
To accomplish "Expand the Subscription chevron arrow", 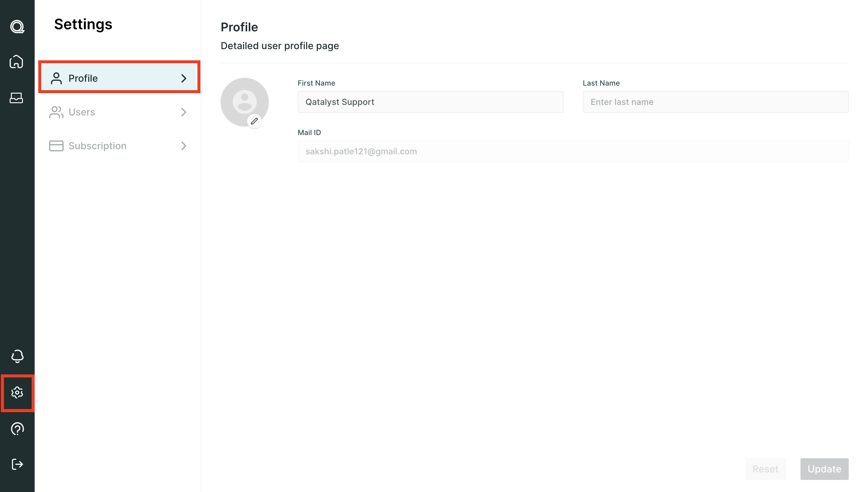I will [x=184, y=146].
